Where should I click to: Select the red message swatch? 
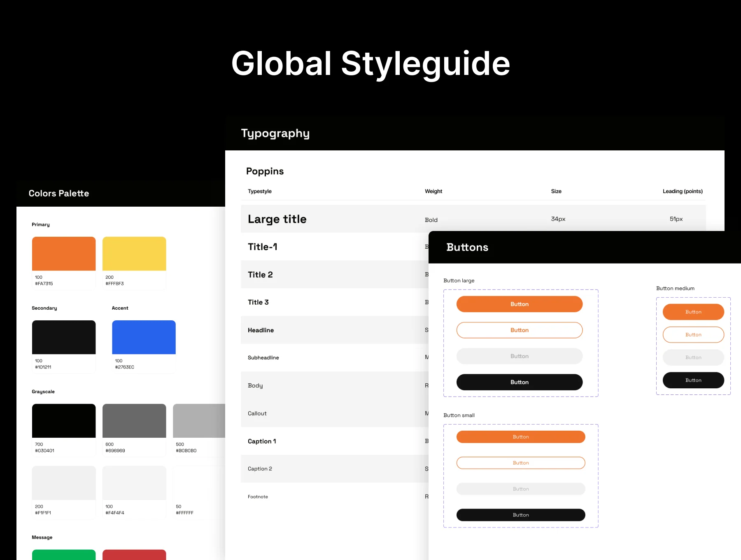(x=134, y=555)
